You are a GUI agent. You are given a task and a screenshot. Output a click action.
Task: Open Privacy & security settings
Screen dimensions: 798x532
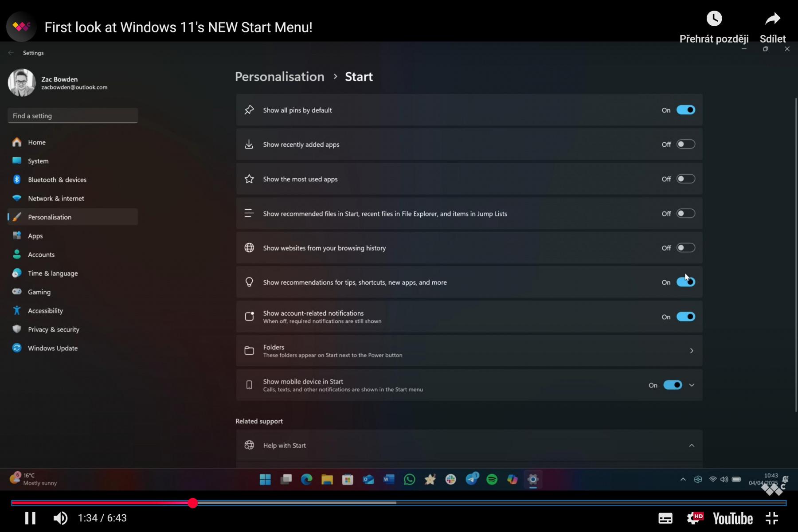pyautogui.click(x=73, y=329)
